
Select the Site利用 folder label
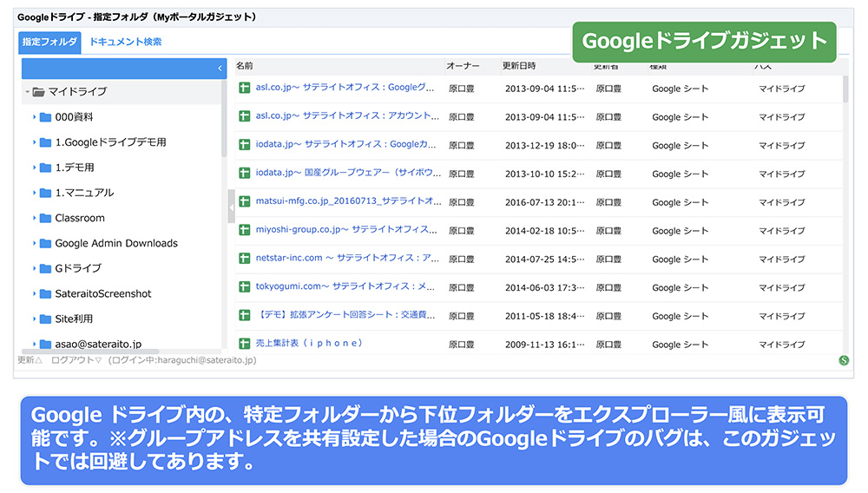click(74, 319)
